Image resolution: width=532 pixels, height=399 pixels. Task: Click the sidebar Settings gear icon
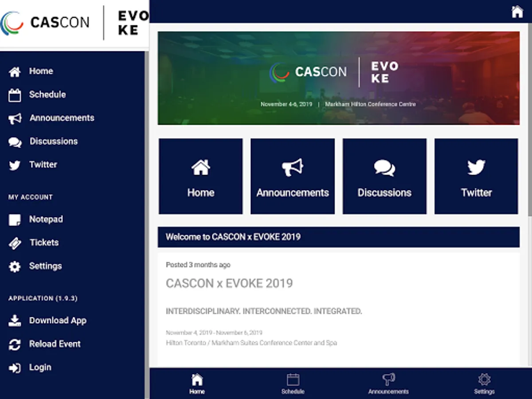[15, 266]
